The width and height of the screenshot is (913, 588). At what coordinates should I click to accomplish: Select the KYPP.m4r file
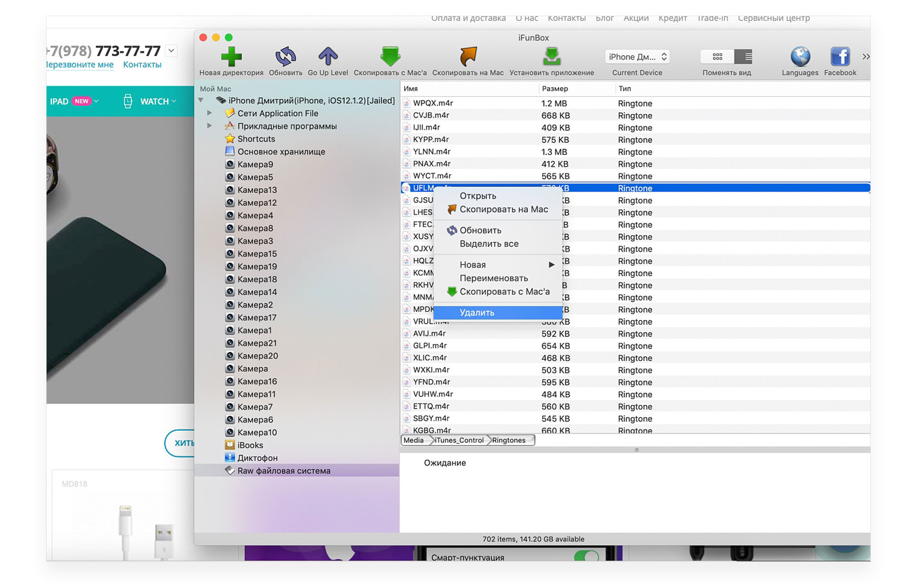(x=636, y=140)
